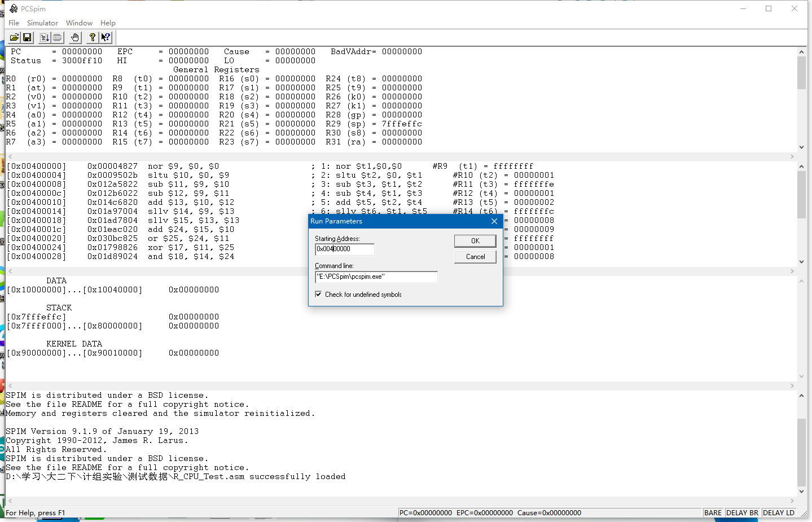Close the Run Parameters dialog with X
Viewport: 812px width, 522px height.
[x=494, y=221]
